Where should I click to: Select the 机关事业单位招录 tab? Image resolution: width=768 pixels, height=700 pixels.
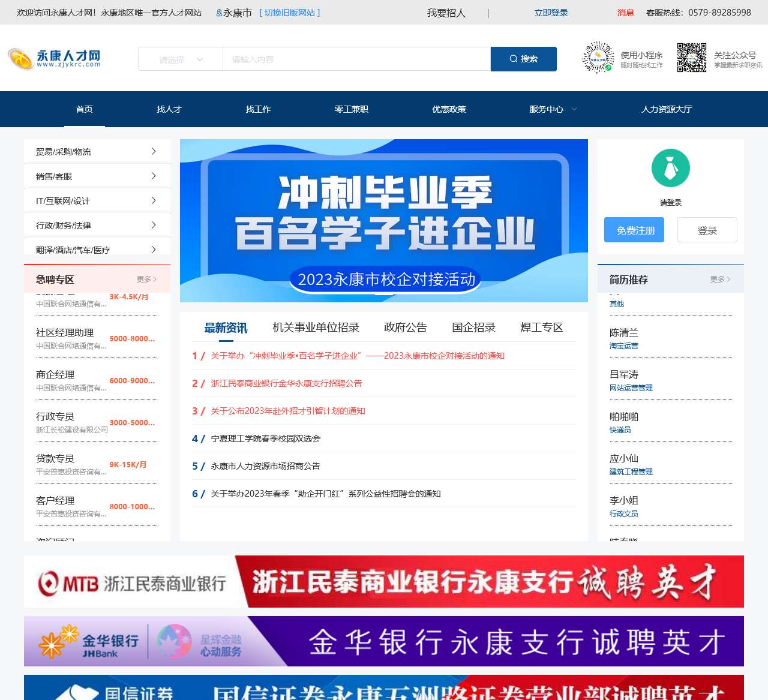pyautogui.click(x=316, y=328)
